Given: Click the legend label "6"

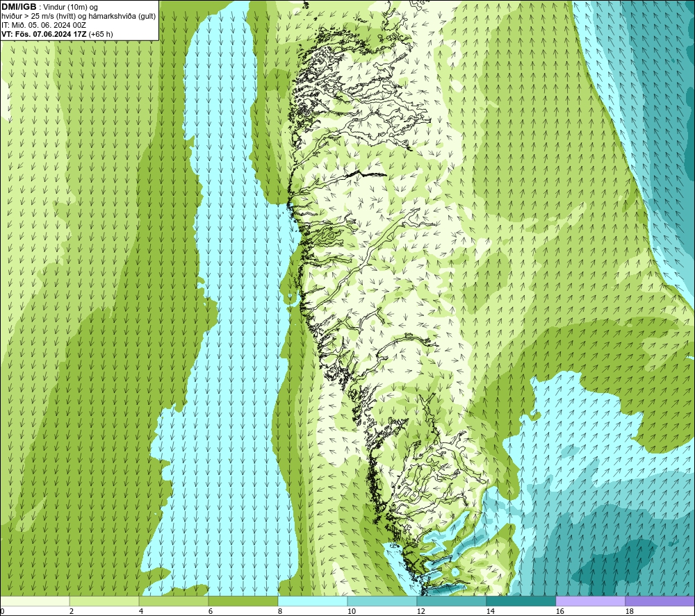Looking at the screenshot, I should pyautogui.click(x=211, y=611).
